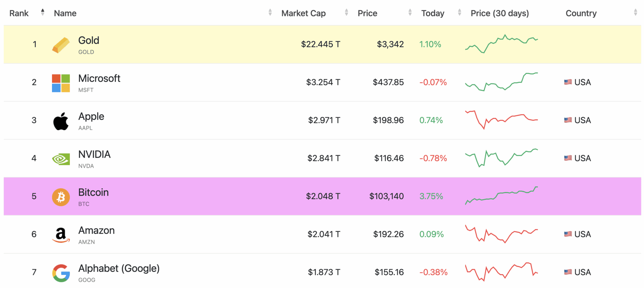
Task: Click Microsoft's 30-day price sparkline
Action: 501,82
